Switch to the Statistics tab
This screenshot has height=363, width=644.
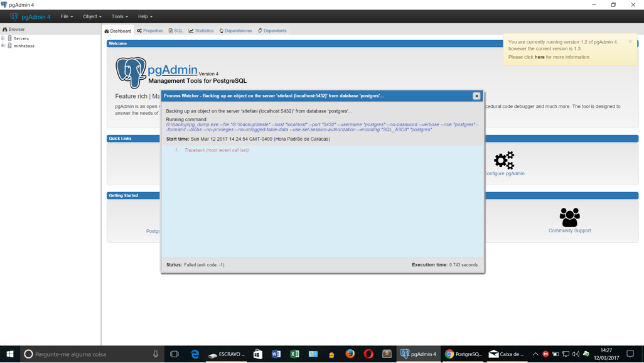click(201, 31)
